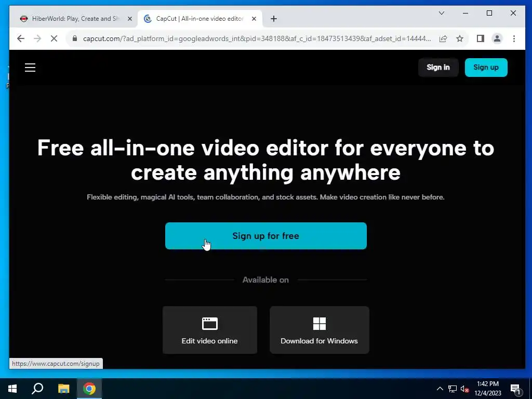Open network status tray icon
The image size is (532, 399).
pyautogui.click(x=453, y=389)
